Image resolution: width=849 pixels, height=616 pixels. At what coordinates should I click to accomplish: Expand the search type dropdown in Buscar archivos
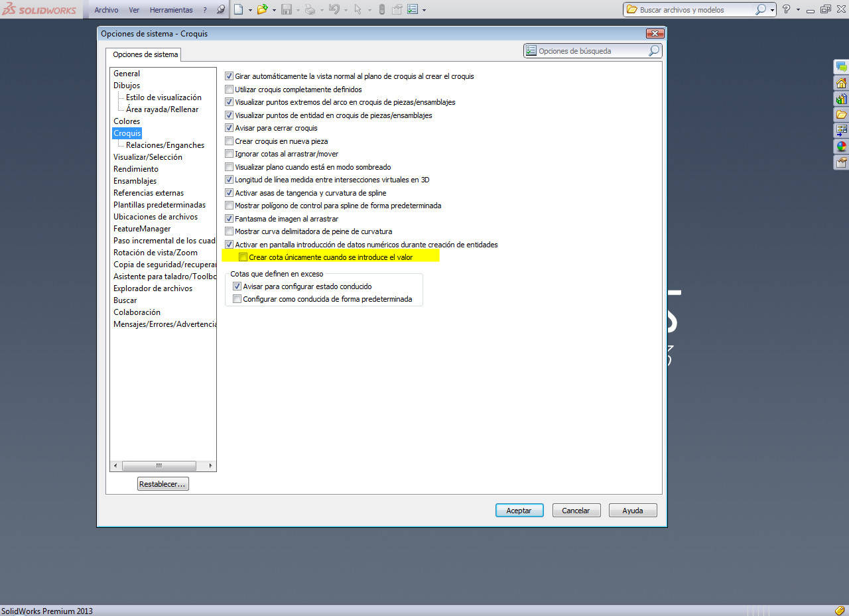772,10
